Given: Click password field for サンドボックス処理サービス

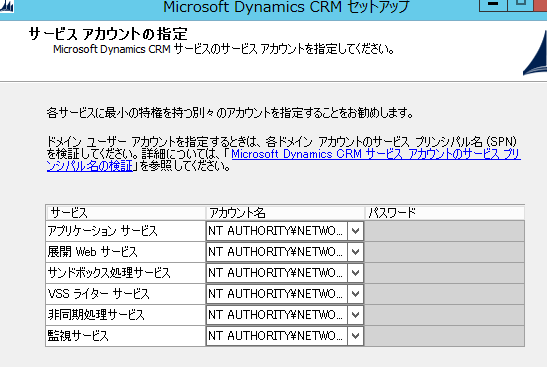Looking at the screenshot, I should point(444,273).
